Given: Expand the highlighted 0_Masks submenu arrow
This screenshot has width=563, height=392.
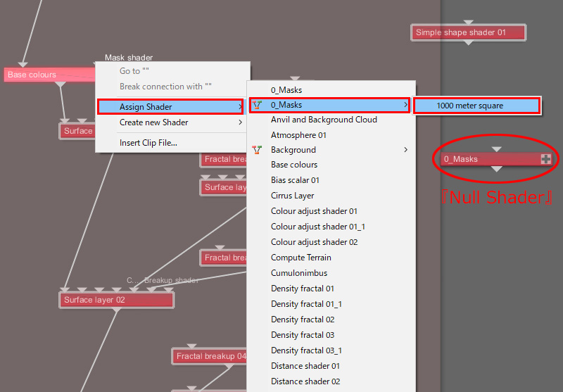Looking at the screenshot, I should (405, 105).
